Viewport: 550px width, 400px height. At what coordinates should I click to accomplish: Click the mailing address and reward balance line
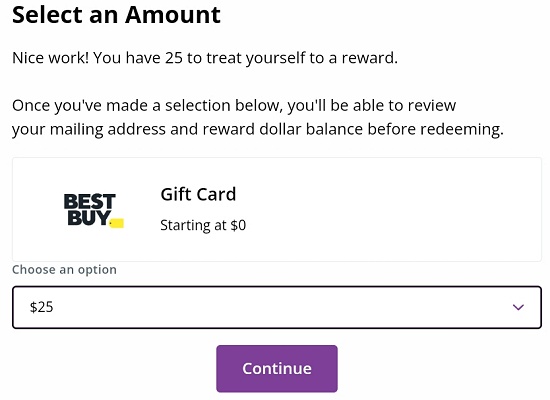258,129
